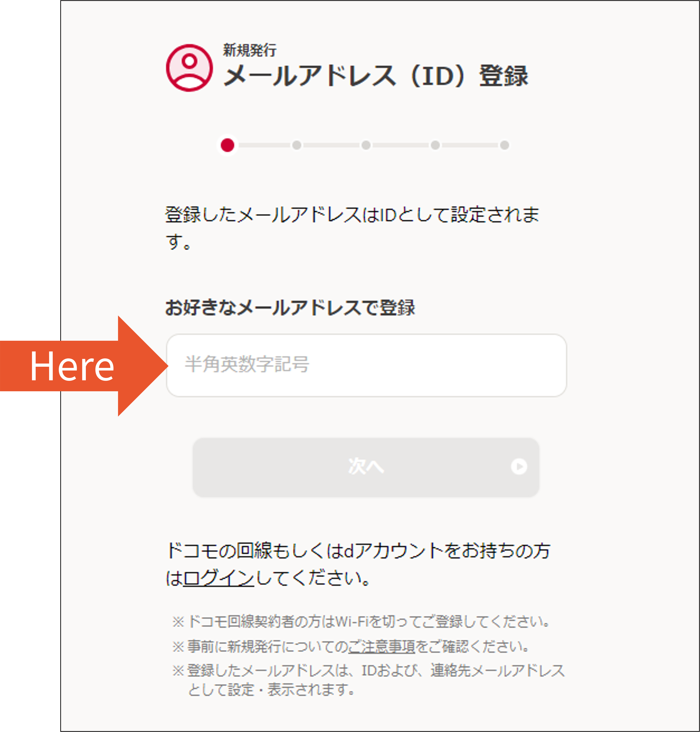Select the first red progress step dot
Screen dimensions: 700x732
228,145
